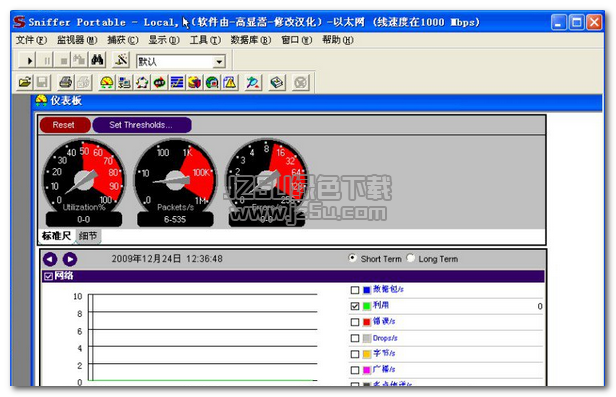Uncheck the 利用 utilization checkbox
Screen dimensions: 616x397
355,306
